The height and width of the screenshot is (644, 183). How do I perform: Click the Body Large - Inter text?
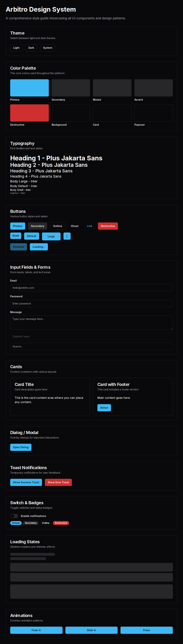tap(24, 181)
